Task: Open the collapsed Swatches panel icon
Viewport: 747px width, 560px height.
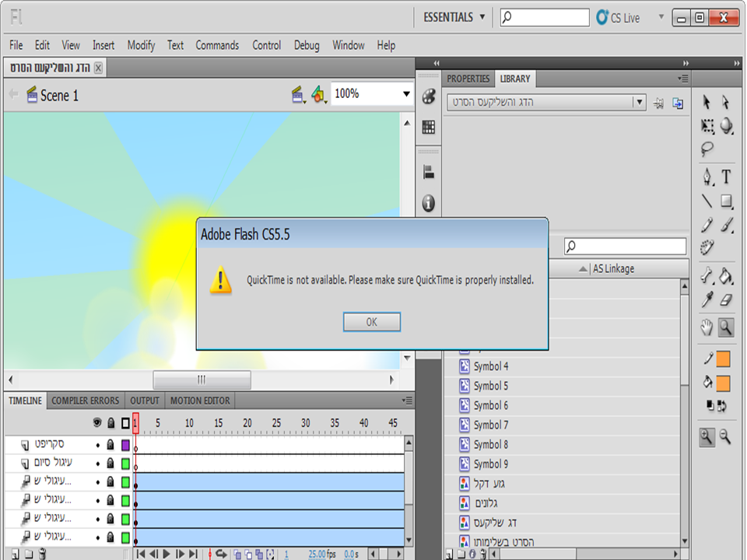Action: coord(429,127)
